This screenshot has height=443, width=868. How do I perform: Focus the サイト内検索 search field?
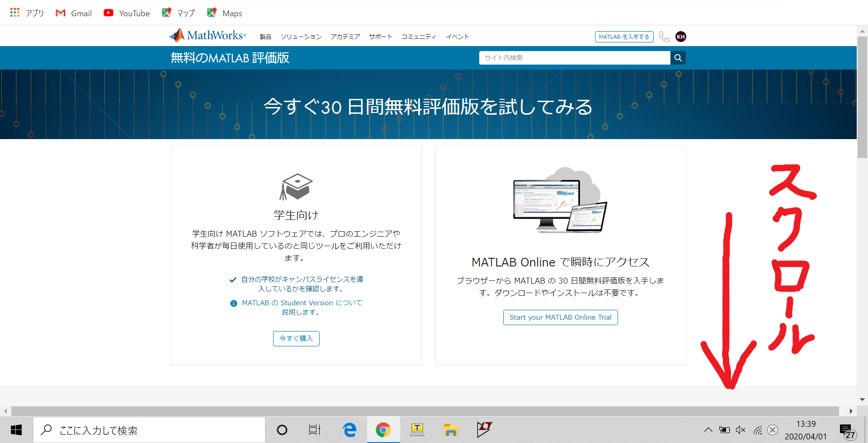coord(575,58)
